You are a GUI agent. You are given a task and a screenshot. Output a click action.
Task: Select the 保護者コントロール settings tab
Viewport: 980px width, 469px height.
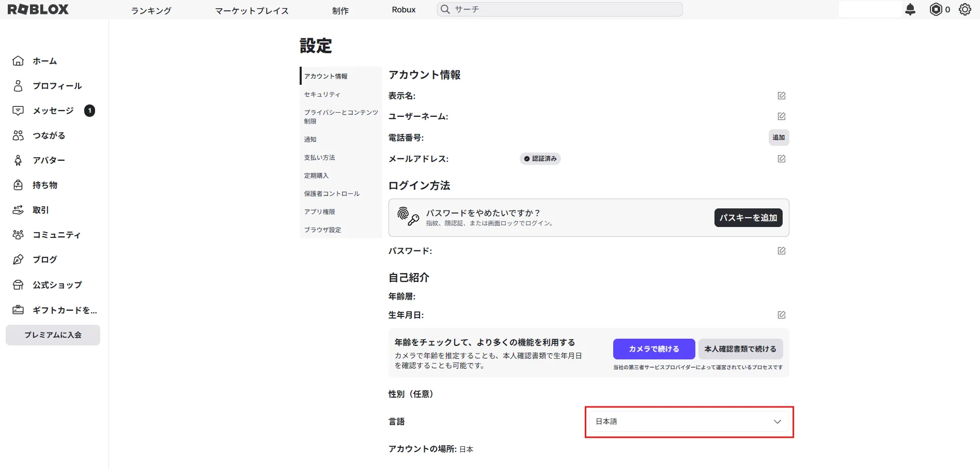pos(341,194)
